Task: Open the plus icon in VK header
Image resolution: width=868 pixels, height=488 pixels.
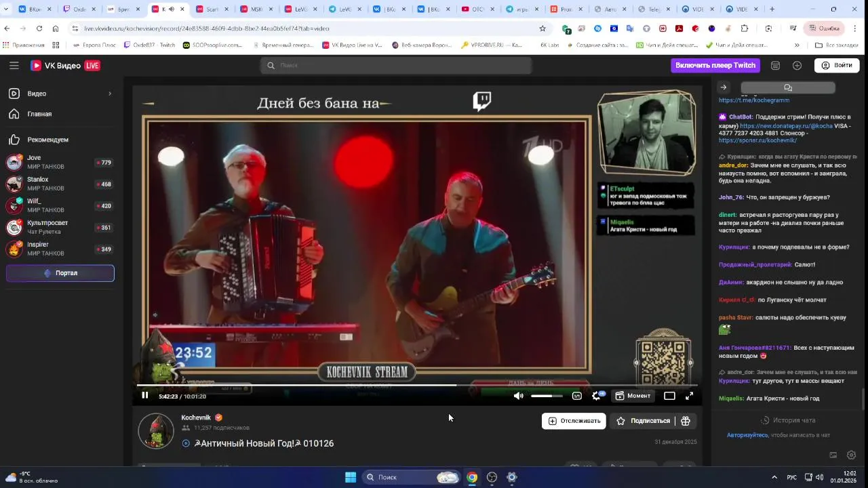Action: 797,65
